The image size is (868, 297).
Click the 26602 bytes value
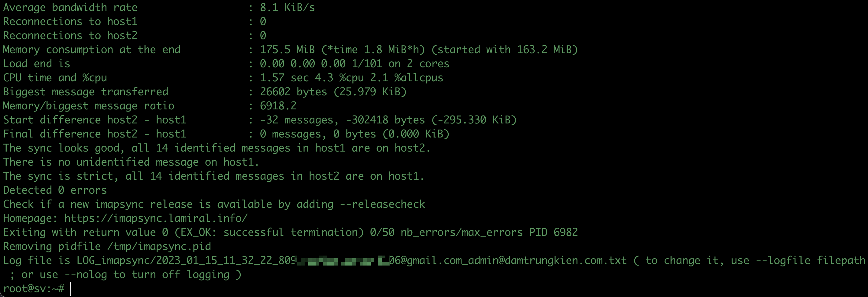(x=293, y=92)
